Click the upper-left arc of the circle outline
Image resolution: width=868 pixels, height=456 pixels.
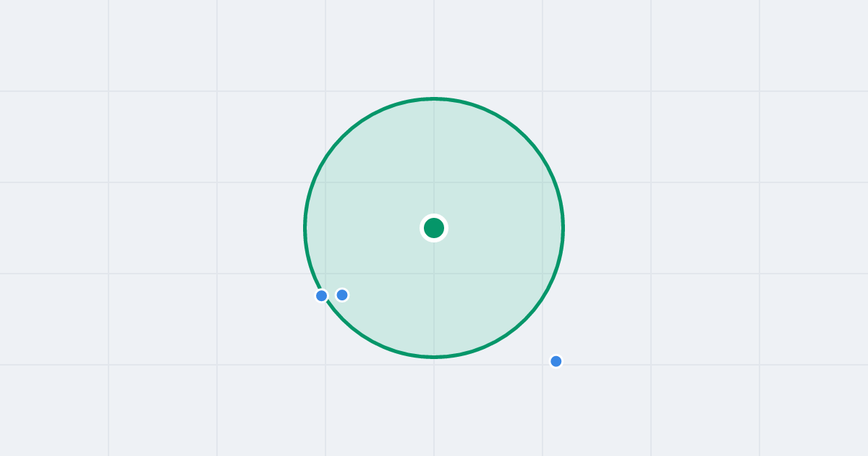tap(343, 137)
